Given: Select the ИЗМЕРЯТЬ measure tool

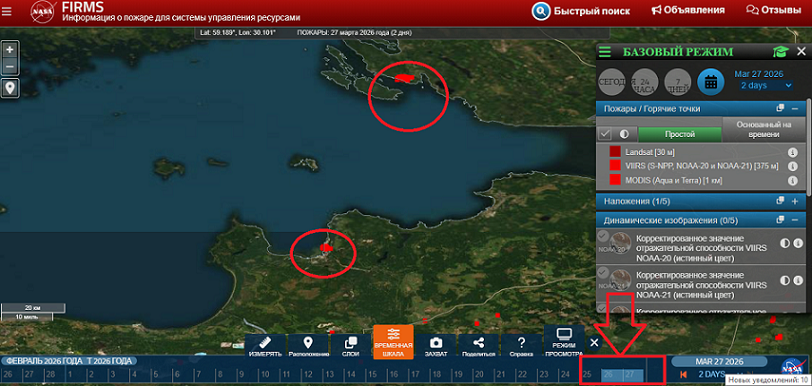Looking at the screenshot, I should click(265, 346).
